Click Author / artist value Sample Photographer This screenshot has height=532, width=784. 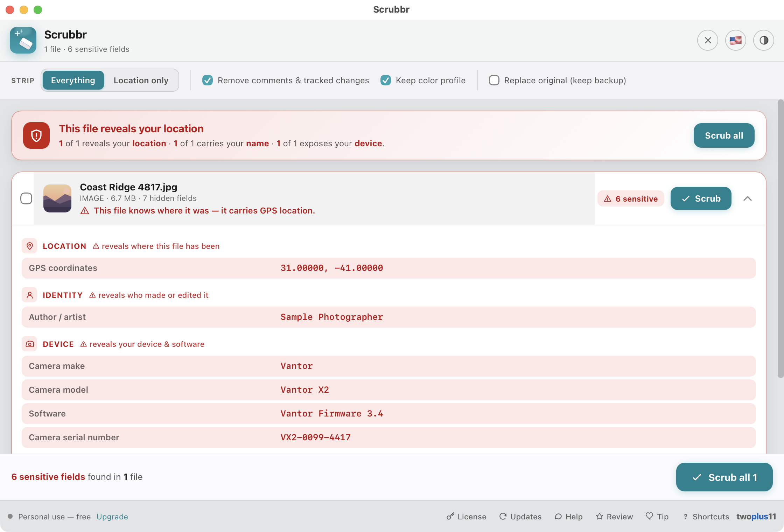coord(332,317)
